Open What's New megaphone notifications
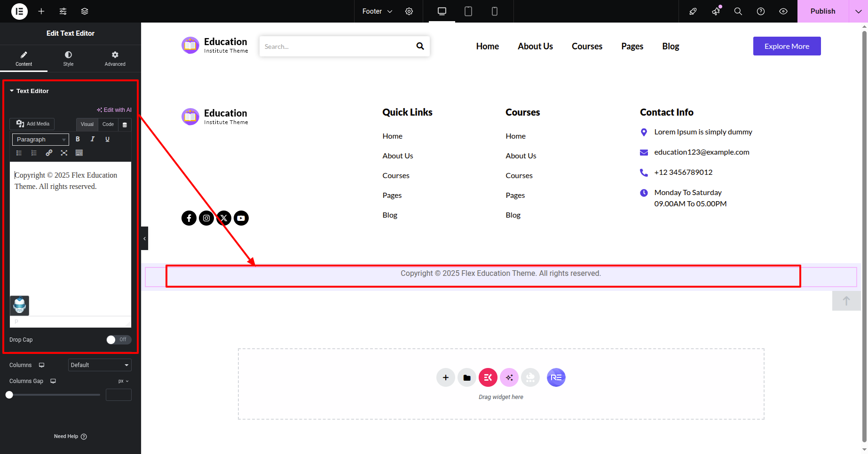868x454 pixels. click(716, 11)
